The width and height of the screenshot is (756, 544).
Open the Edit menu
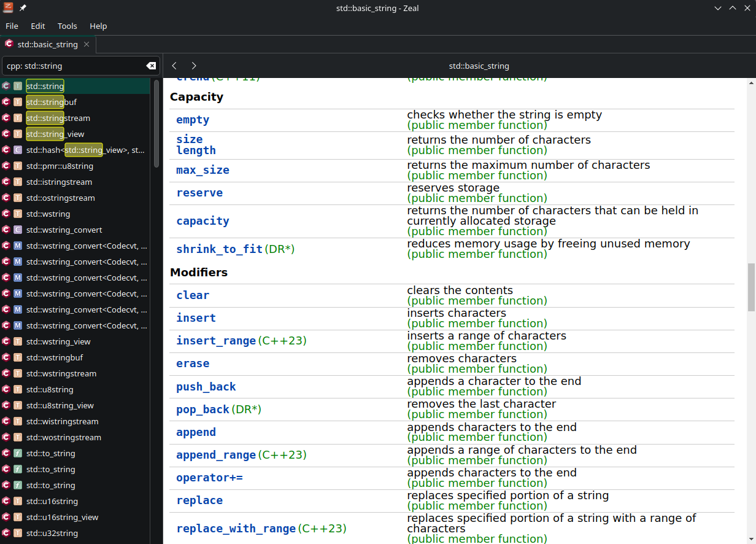pos(37,26)
